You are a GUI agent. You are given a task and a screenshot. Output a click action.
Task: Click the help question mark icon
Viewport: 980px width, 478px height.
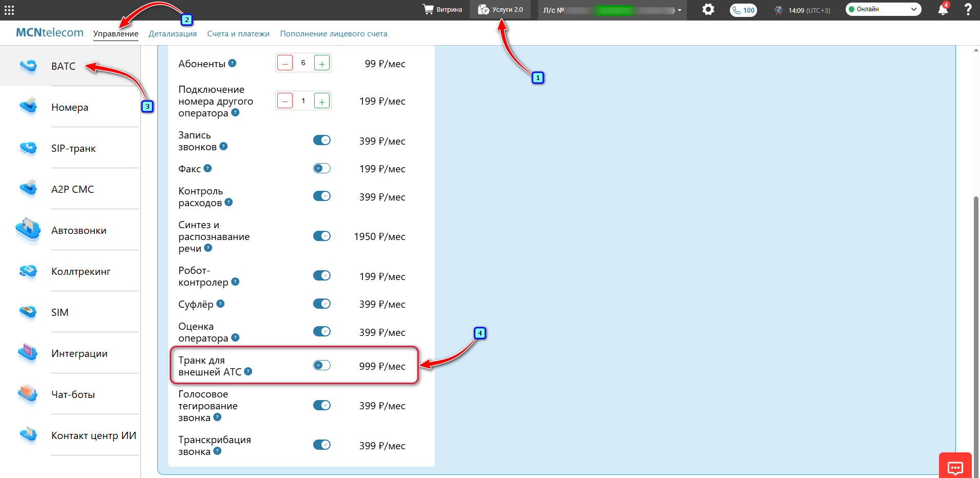(968, 10)
